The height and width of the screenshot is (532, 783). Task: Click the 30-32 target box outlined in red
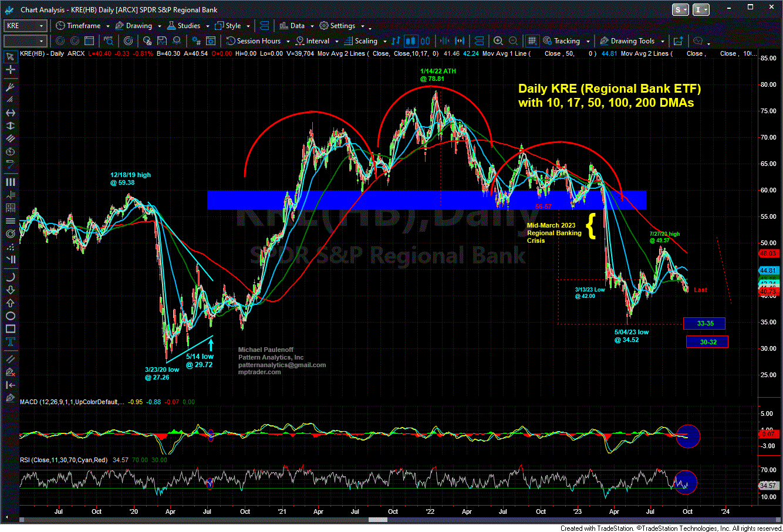coord(707,342)
